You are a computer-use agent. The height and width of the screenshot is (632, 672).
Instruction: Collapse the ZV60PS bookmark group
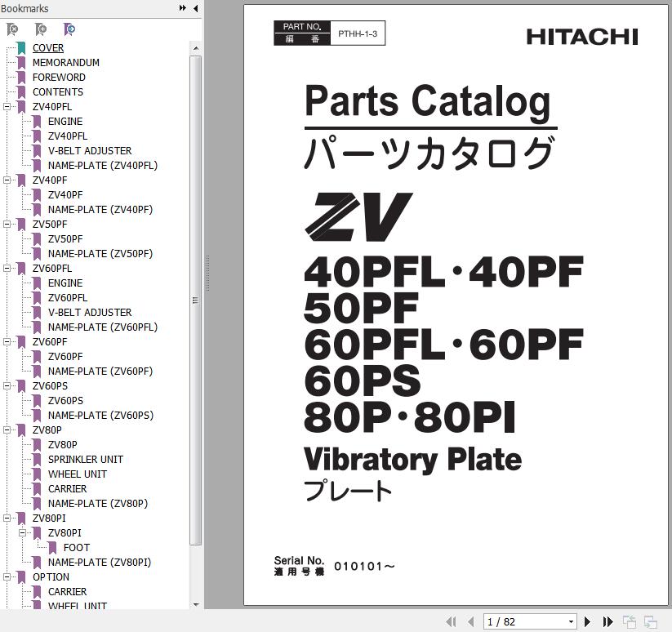pyautogui.click(x=7, y=385)
